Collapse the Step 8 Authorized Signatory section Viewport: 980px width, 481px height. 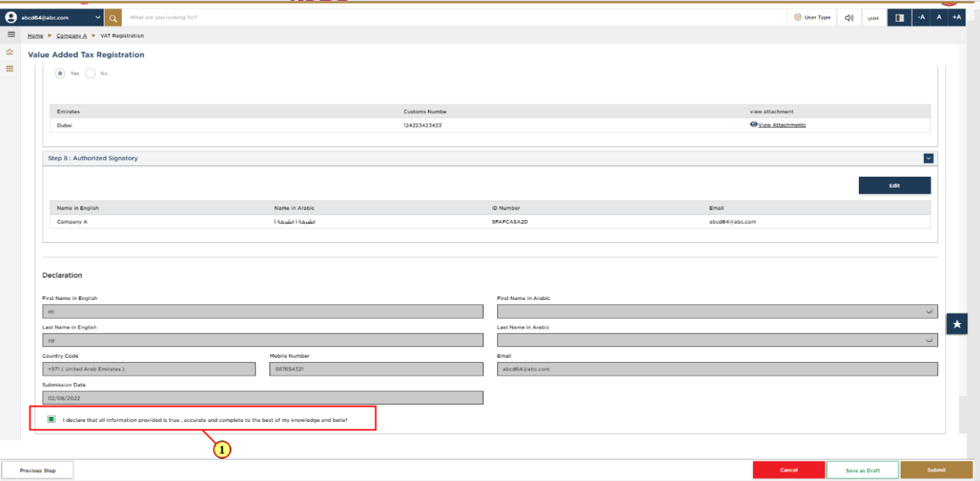pos(928,158)
